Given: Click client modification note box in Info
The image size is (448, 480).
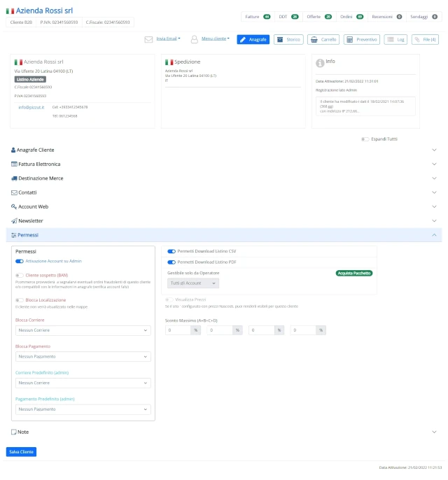Looking at the screenshot, I should (365, 106).
